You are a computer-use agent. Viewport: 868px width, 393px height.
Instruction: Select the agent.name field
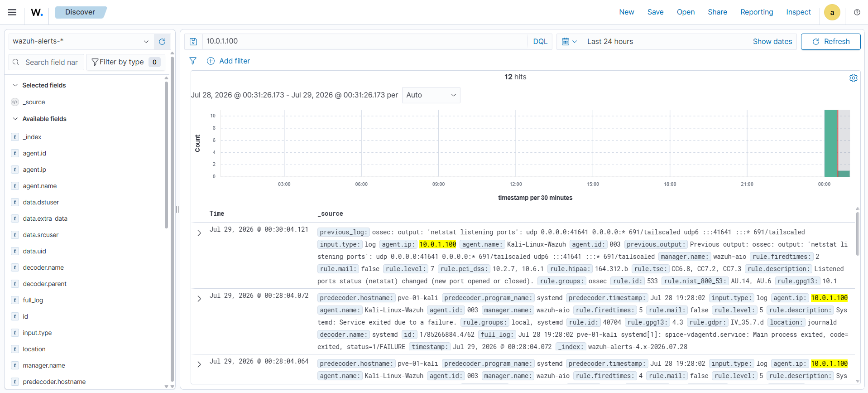[40, 186]
